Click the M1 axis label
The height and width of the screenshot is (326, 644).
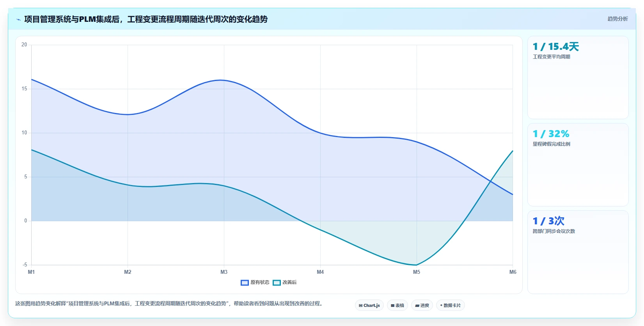tap(31, 272)
